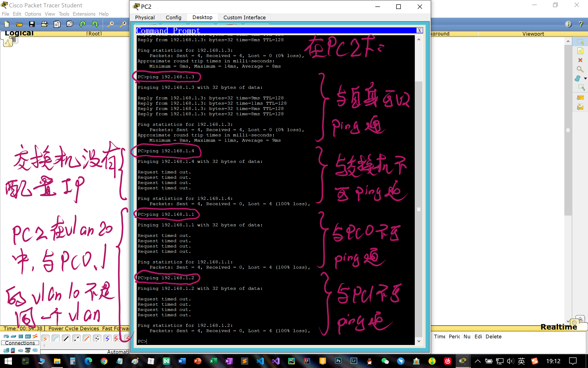Redo with the green right arrow icon

(95, 24)
